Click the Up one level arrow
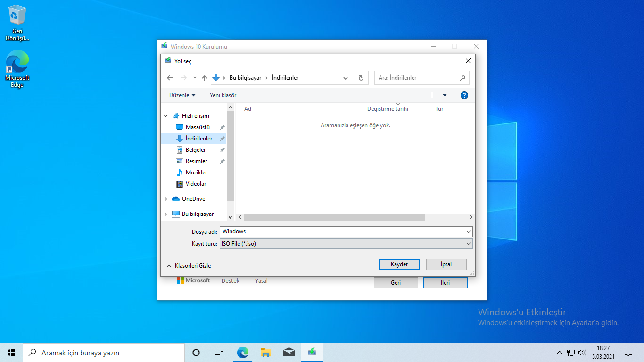 (205, 78)
